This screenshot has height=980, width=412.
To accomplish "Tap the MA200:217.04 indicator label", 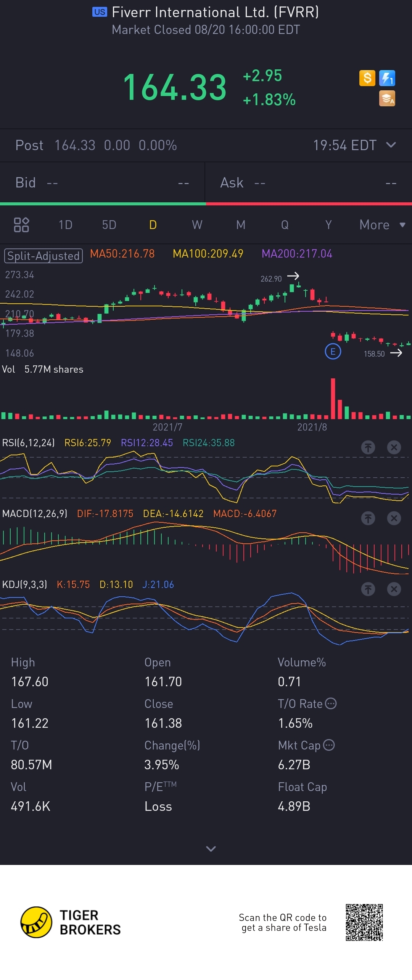I will pos(297,254).
